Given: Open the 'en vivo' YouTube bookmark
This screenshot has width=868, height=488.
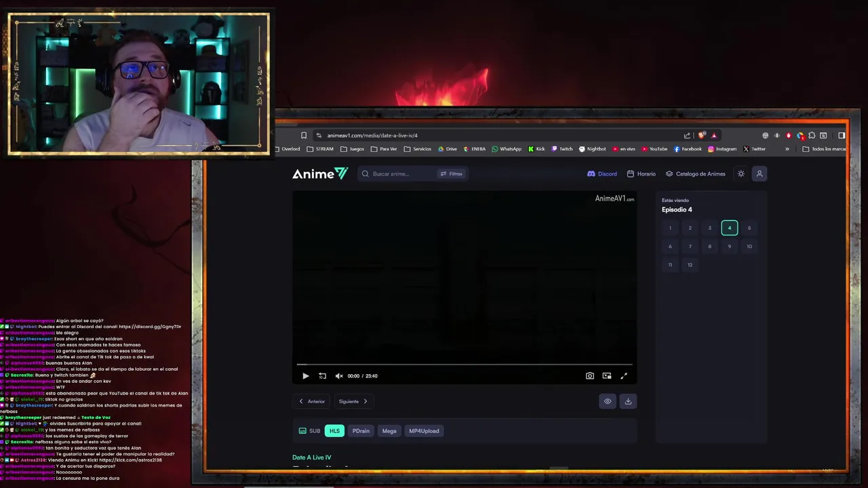Looking at the screenshot, I should click(624, 149).
